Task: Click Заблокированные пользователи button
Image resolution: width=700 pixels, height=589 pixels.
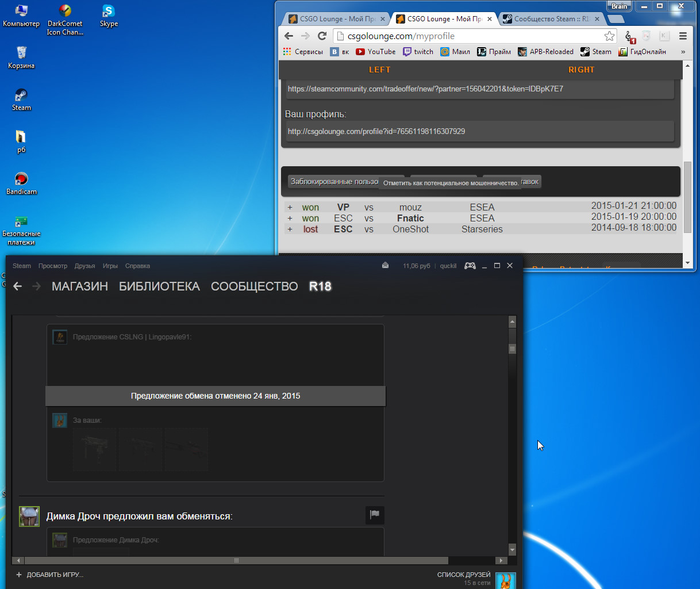Action: coord(334,182)
